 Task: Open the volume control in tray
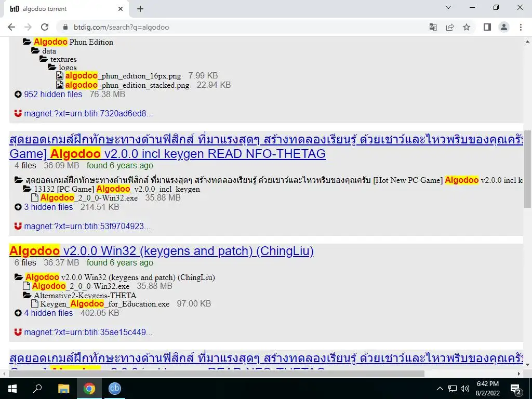pos(465,389)
